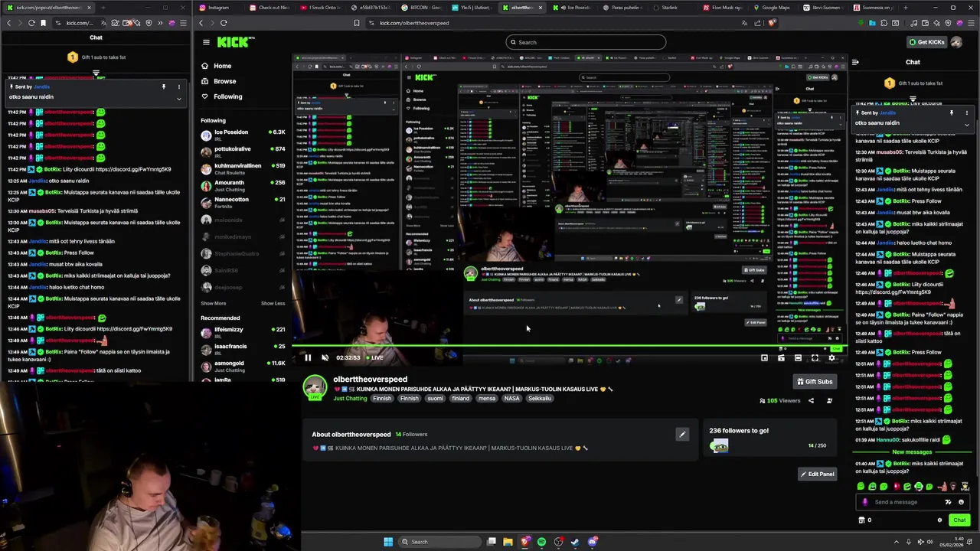This screenshot has width=980, height=551.
Task: Reload the page in the main browser
Action: (224, 23)
